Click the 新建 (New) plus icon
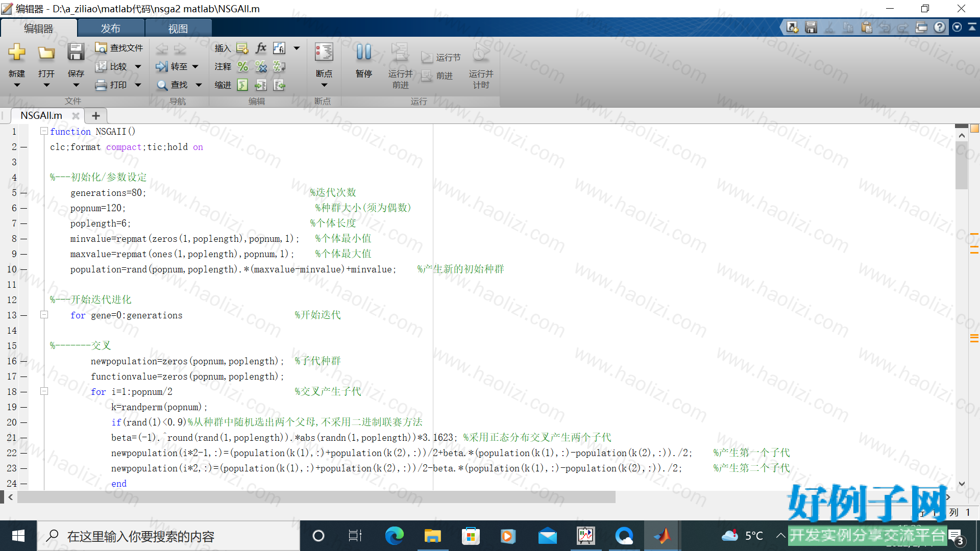Viewport: 980px width, 551px height. click(17, 52)
